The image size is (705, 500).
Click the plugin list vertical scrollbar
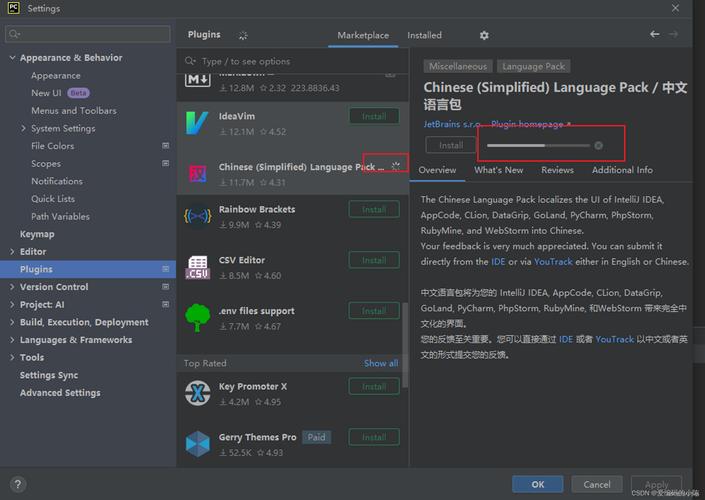tap(405, 344)
